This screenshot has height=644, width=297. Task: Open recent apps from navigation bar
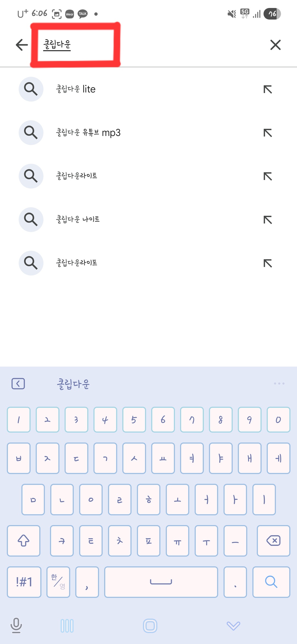click(x=67, y=626)
